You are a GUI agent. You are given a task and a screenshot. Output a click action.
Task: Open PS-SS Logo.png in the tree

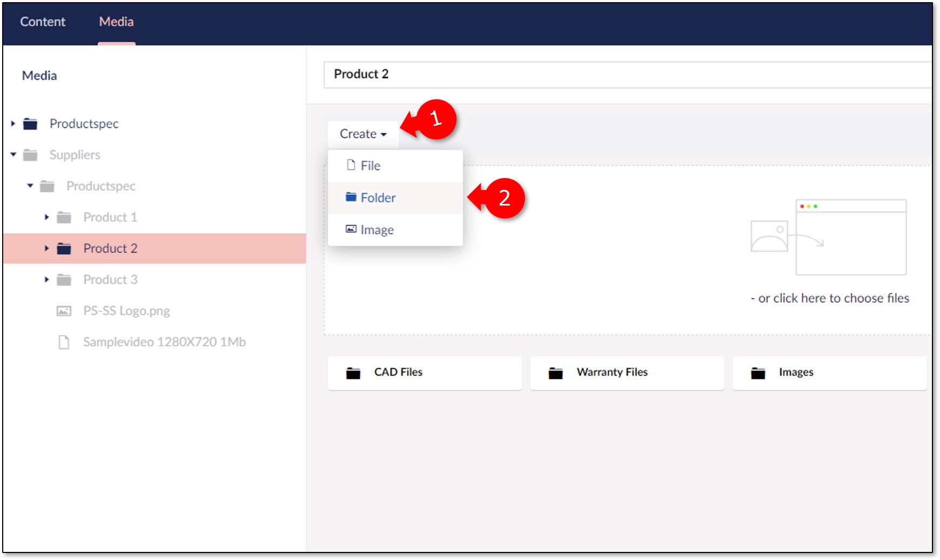pos(126,311)
